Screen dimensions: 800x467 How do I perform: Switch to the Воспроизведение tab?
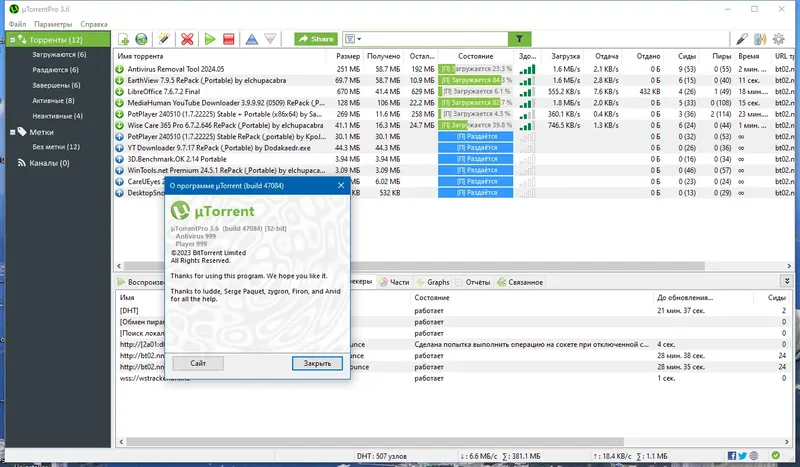point(141,282)
